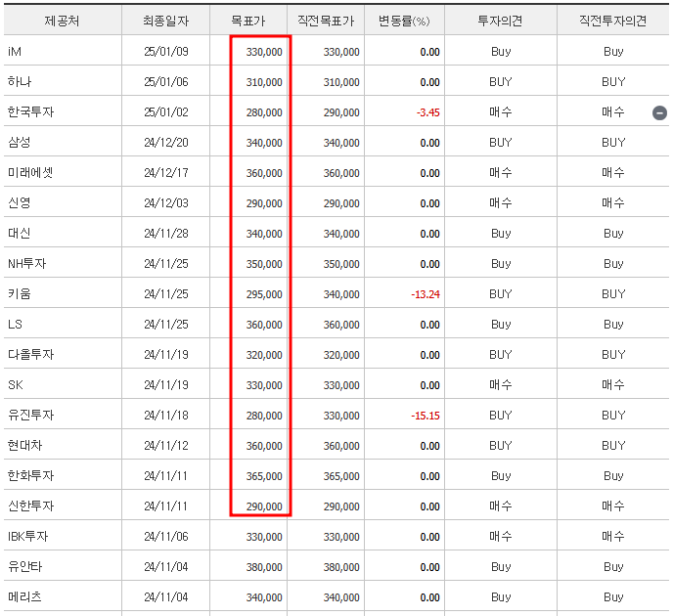Click the 한국투자 provider name
673x616 pixels.
(31, 112)
